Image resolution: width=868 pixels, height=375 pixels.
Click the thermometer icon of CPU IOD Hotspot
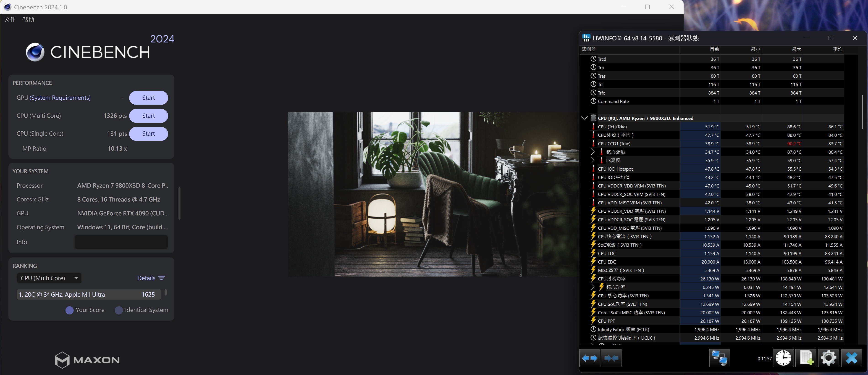[x=593, y=169]
